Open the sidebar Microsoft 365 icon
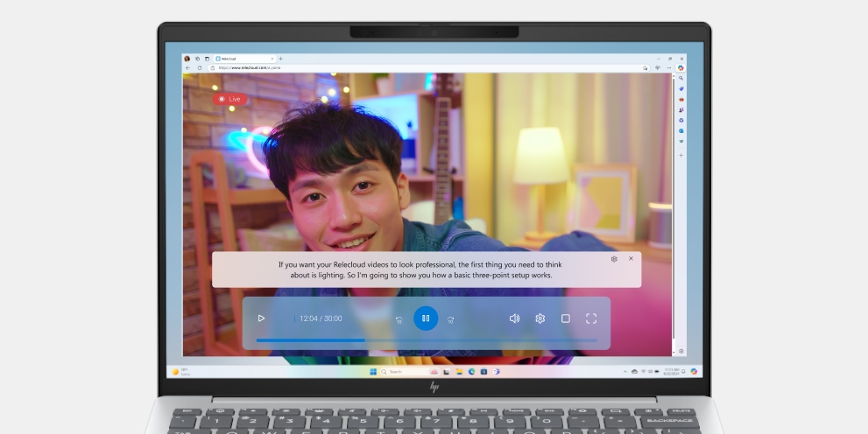Screen dimensions: 868x434 tap(681, 121)
